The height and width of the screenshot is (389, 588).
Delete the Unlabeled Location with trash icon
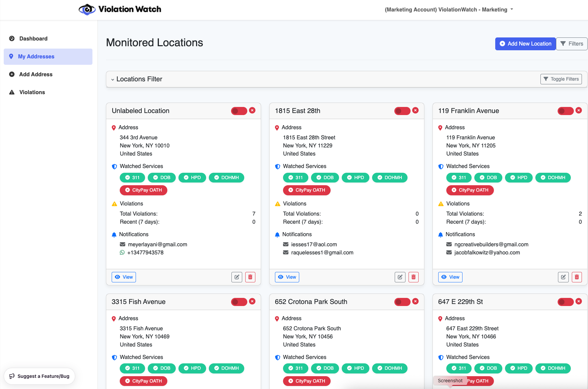click(250, 277)
